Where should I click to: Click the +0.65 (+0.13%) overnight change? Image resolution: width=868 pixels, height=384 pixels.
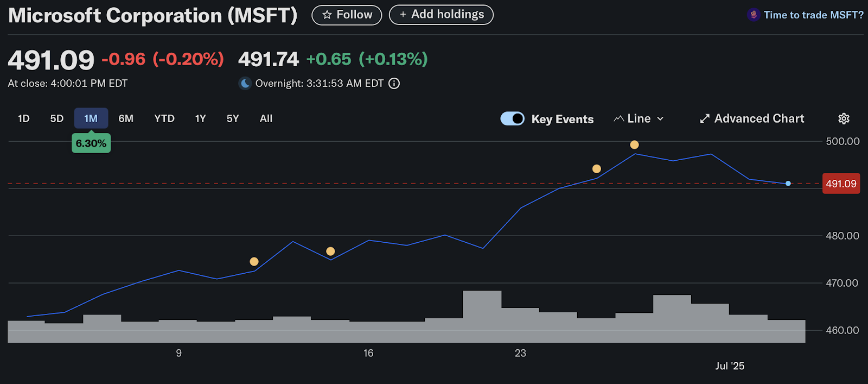[x=367, y=59]
